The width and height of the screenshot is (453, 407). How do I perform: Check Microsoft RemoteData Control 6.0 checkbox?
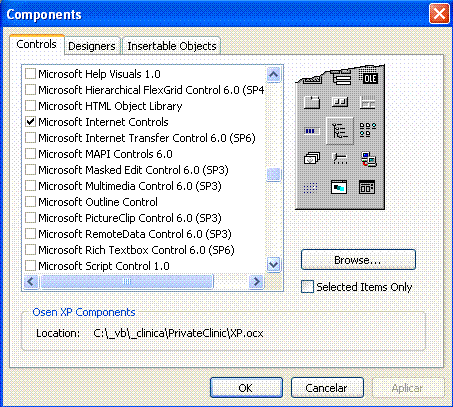tap(30, 234)
